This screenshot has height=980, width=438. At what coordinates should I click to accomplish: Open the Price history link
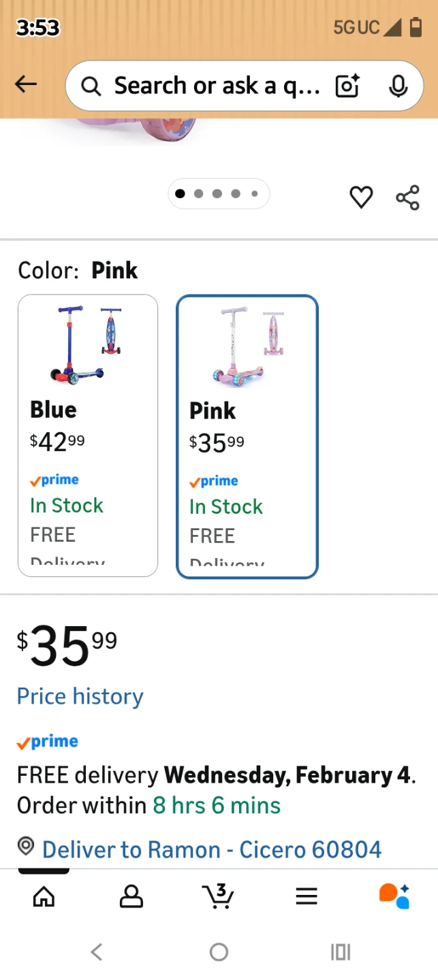coord(80,696)
